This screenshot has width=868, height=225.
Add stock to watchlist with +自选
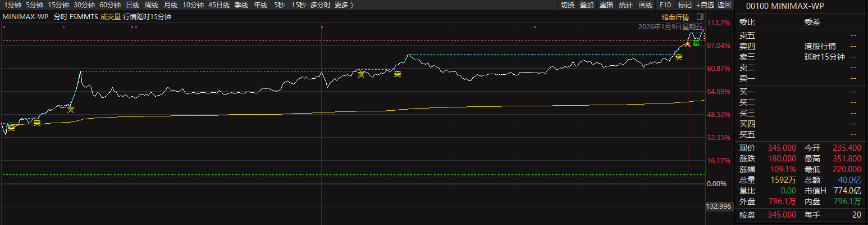coord(704,5)
